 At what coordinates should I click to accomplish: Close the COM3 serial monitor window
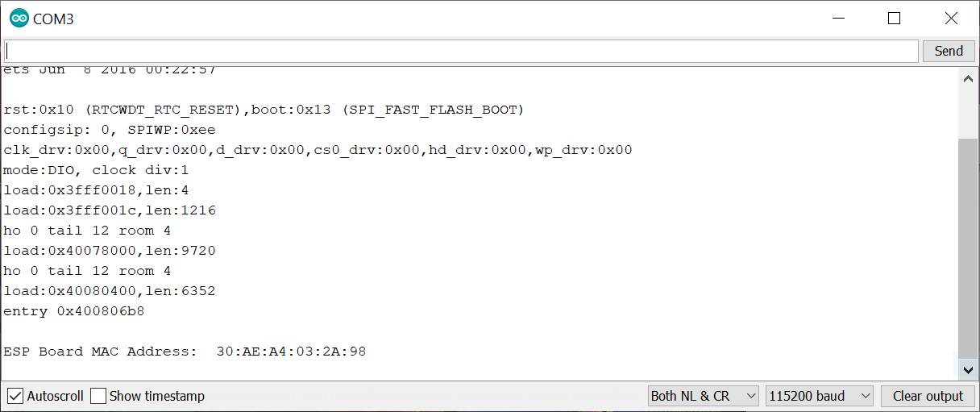pos(950,19)
